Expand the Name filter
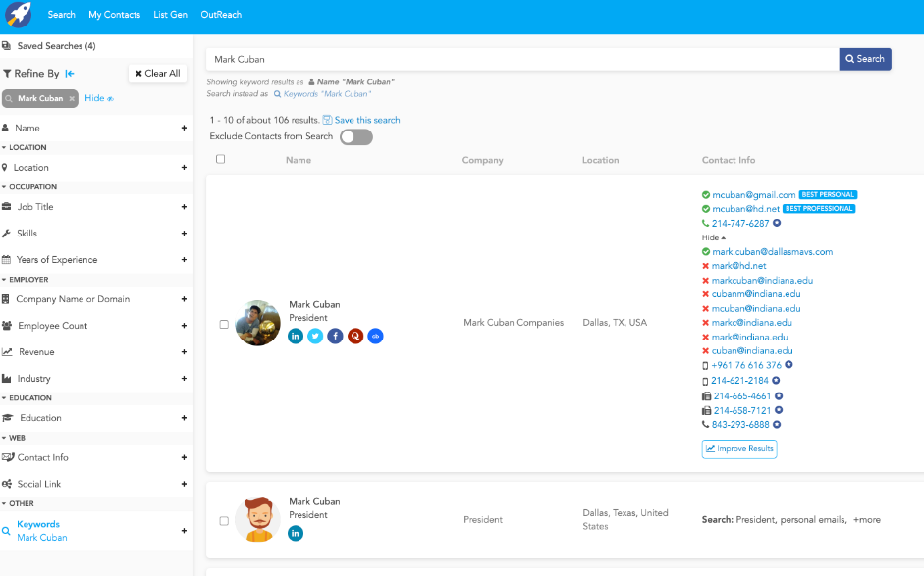Image resolution: width=924 pixels, height=576 pixels. 184,128
